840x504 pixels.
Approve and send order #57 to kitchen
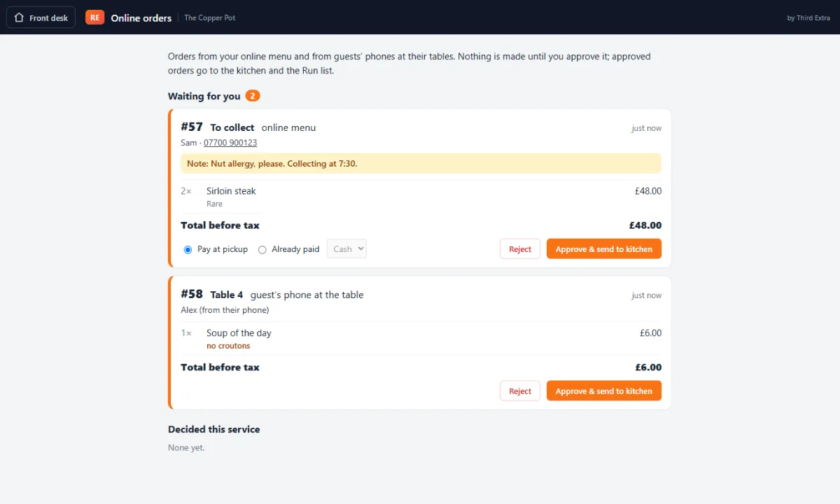click(603, 249)
